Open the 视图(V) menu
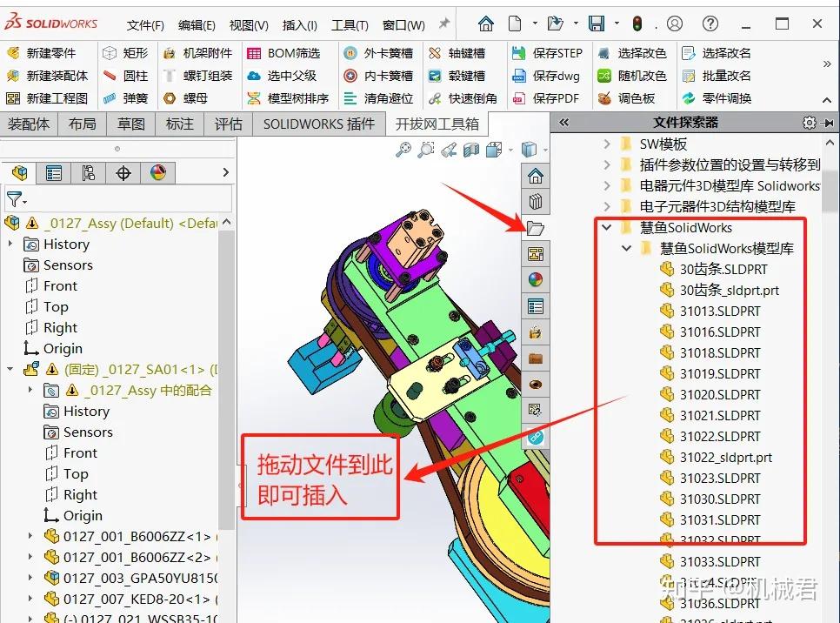This screenshot has height=623, width=840. tap(249, 25)
